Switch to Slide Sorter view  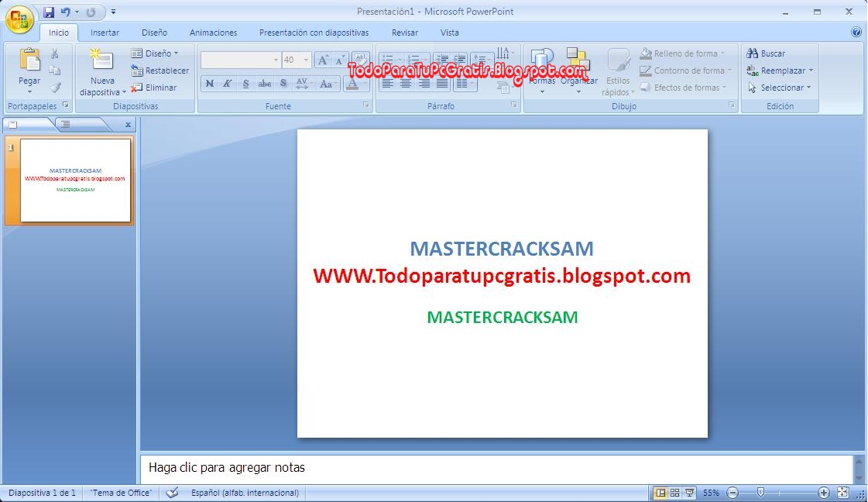click(674, 493)
